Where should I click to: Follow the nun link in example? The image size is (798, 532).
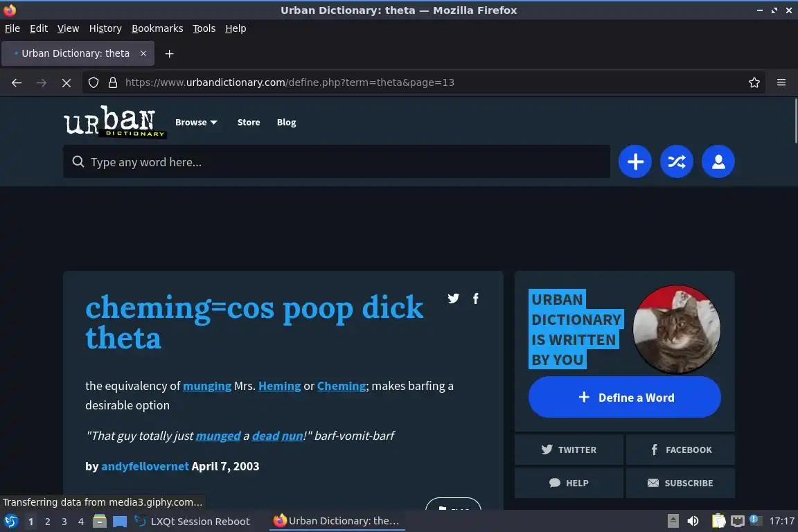(x=292, y=436)
